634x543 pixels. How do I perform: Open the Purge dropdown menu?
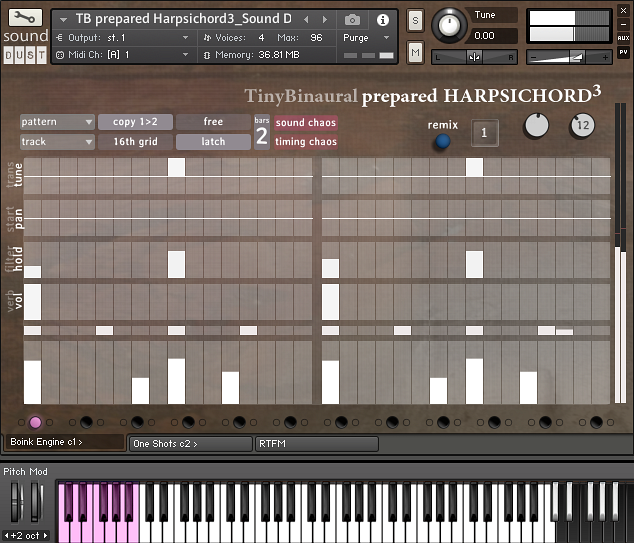click(x=366, y=38)
